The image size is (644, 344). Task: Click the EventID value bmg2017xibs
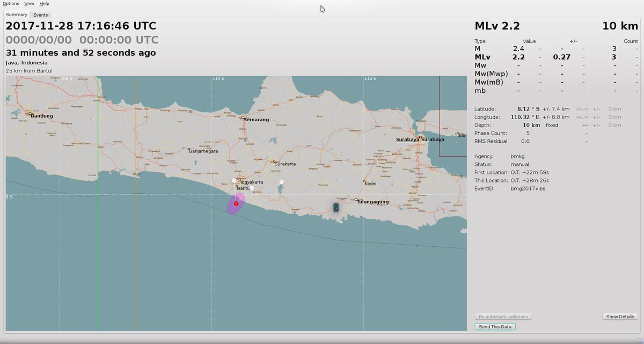(x=528, y=189)
